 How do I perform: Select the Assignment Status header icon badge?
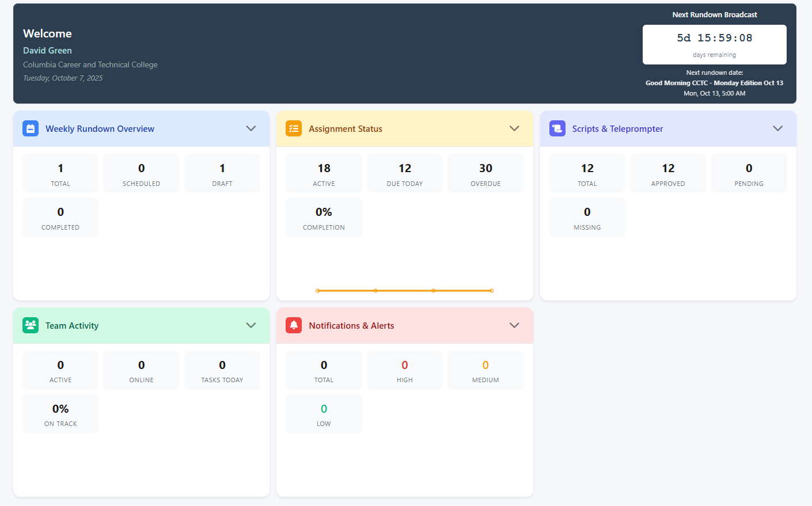point(294,128)
